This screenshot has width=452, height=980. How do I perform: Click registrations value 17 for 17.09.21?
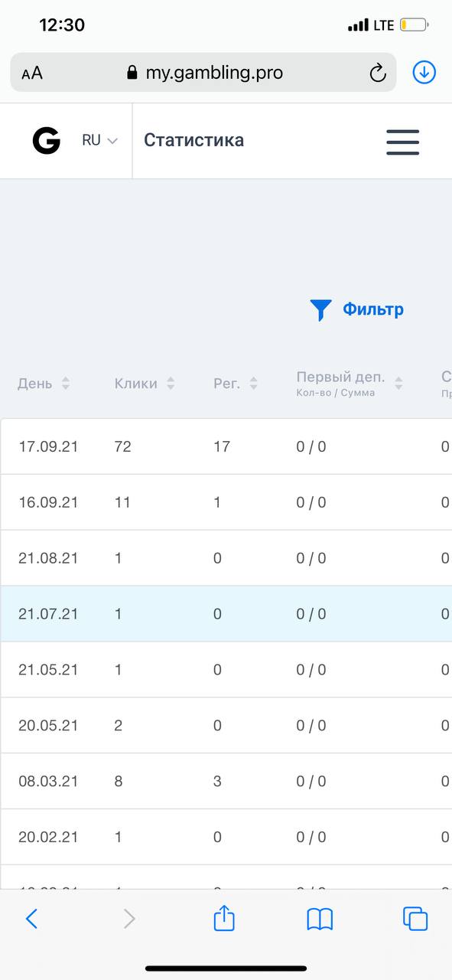coord(222,446)
